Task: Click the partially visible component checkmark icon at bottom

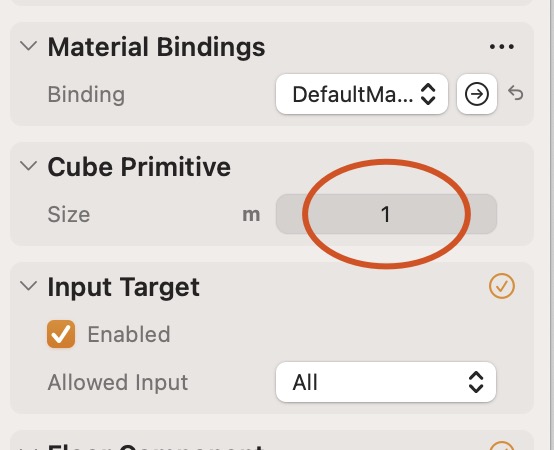Action: (x=502, y=446)
